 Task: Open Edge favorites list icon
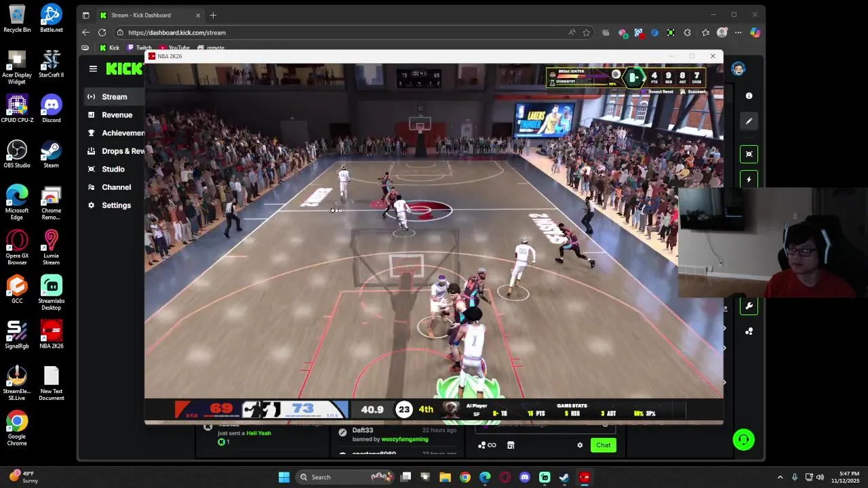point(705,33)
